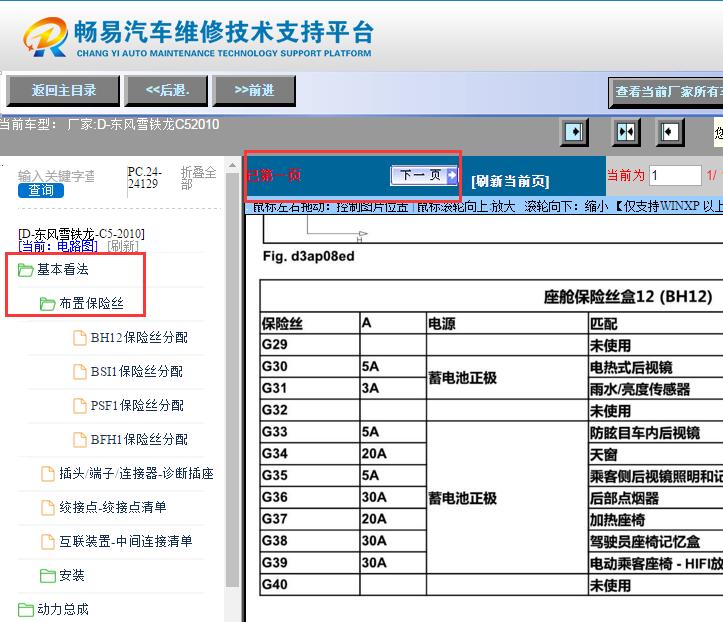
Task: Open BH12保险丝分配 document
Action: [x=139, y=338]
